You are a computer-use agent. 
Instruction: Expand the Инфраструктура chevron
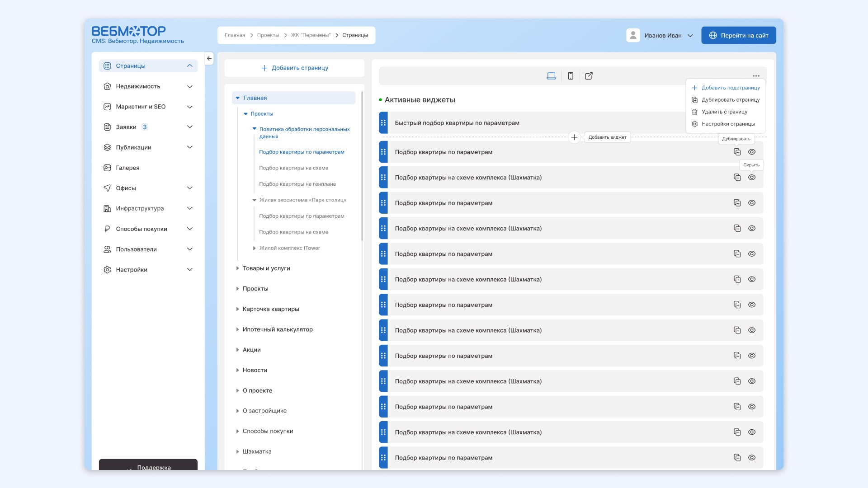coord(190,208)
